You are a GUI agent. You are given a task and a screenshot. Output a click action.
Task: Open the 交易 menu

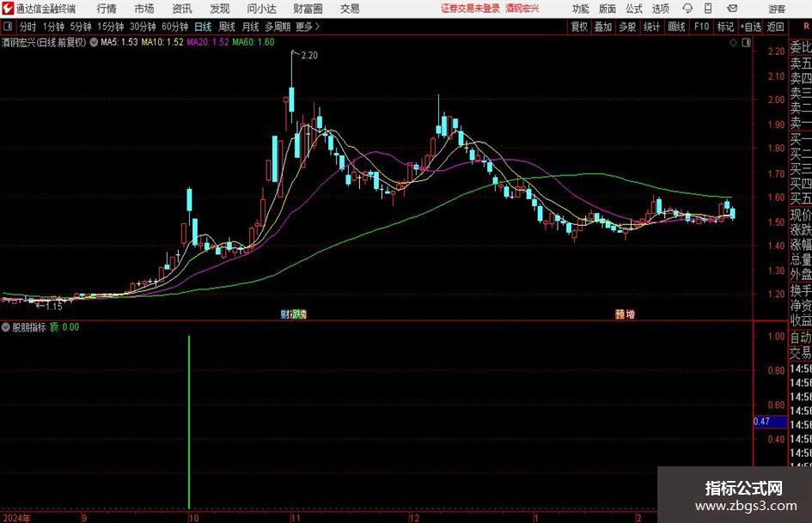[350, 9]
